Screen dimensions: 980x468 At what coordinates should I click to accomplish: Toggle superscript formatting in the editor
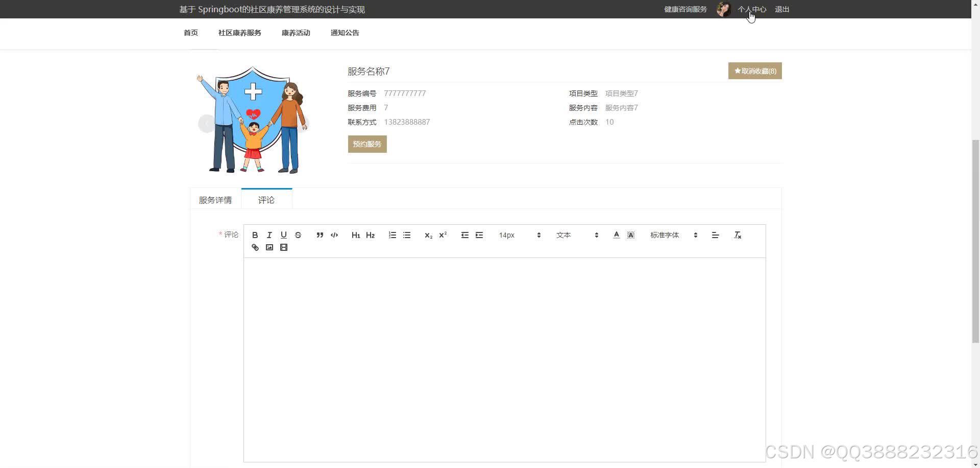(443, 235)
